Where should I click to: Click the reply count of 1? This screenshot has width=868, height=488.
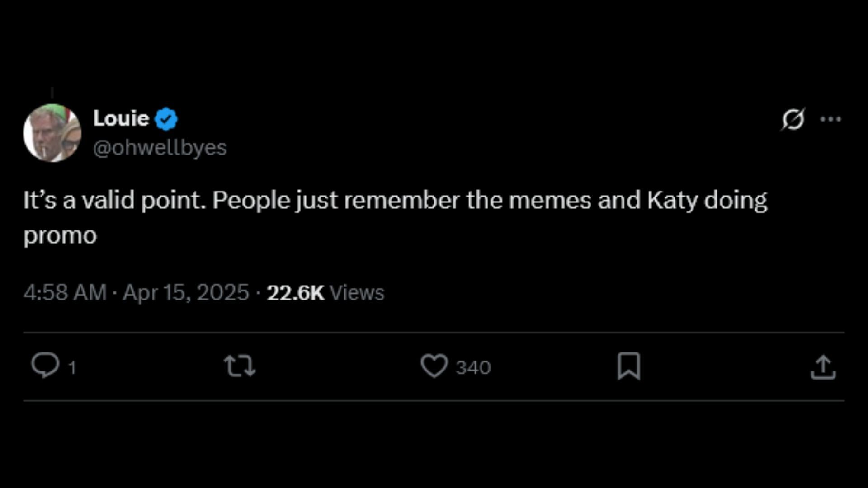point(72,368)
